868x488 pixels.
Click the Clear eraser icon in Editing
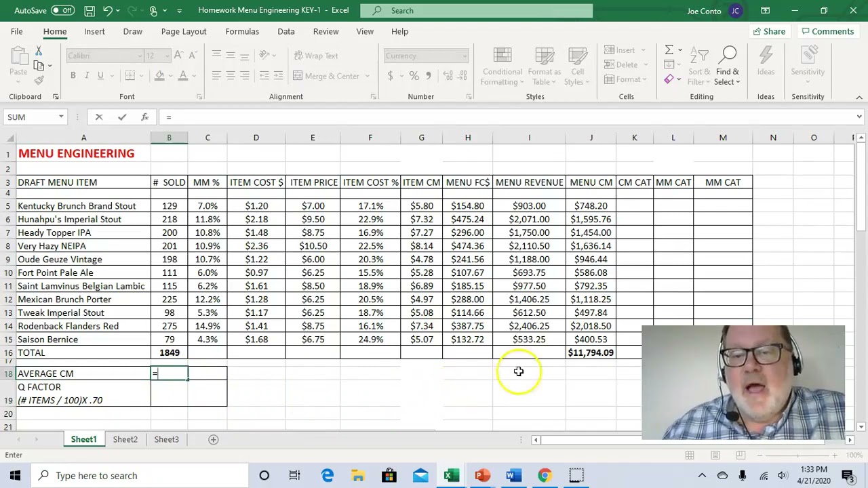(x=669, y=79)
